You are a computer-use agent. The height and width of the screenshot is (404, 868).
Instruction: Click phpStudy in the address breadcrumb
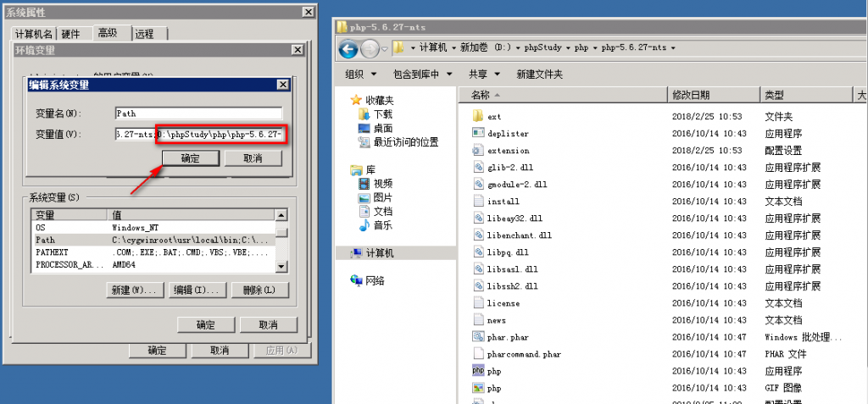pos(542,48)
